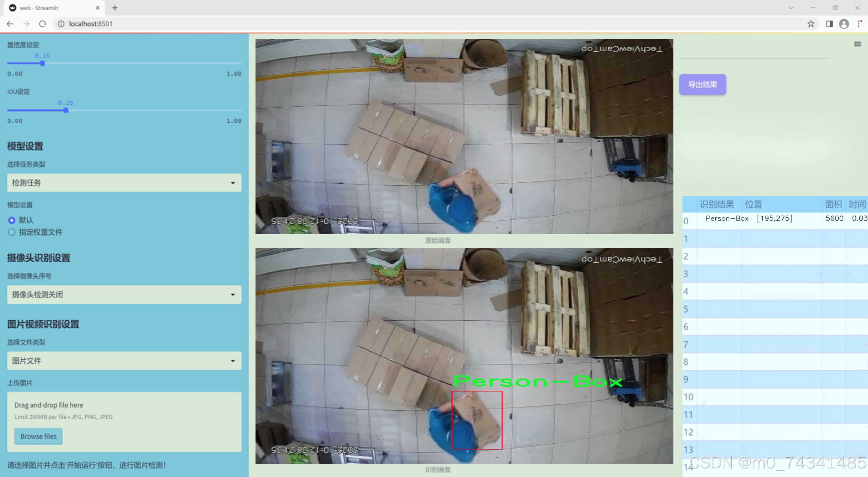868x477 pixels.
Task: Open the Streamlit hamburger menu
Action: click(x=857, y=44)
